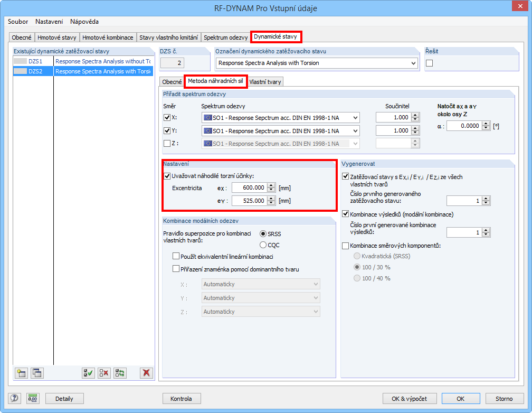Click the OK & výpočet button
The height and width of the screenshot is (413, 532).
pyautogui.click(x=409, y=399)
